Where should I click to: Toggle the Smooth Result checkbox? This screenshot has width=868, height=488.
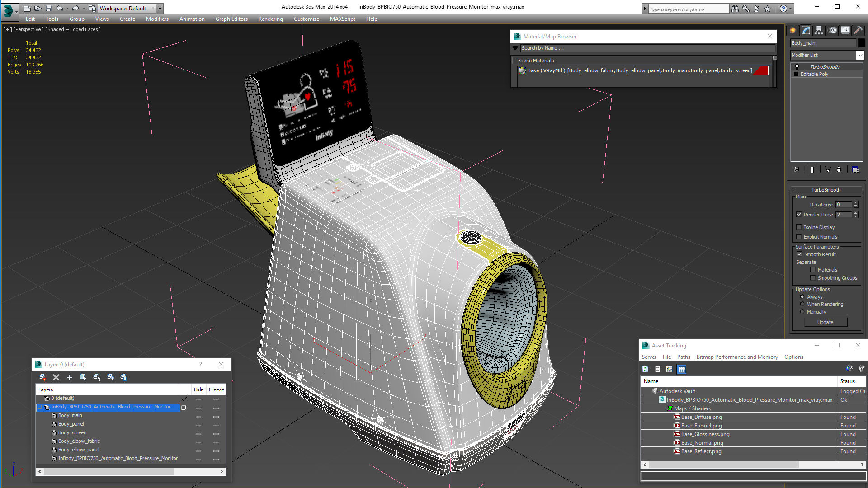coord(799,254)
